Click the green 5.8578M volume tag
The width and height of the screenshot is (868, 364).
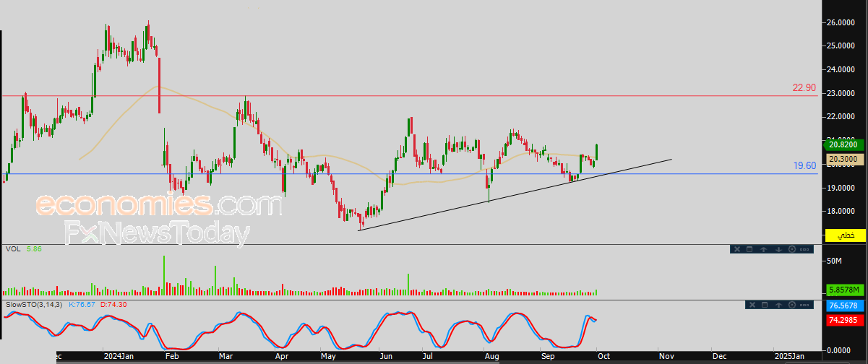[x=845, y=290]
